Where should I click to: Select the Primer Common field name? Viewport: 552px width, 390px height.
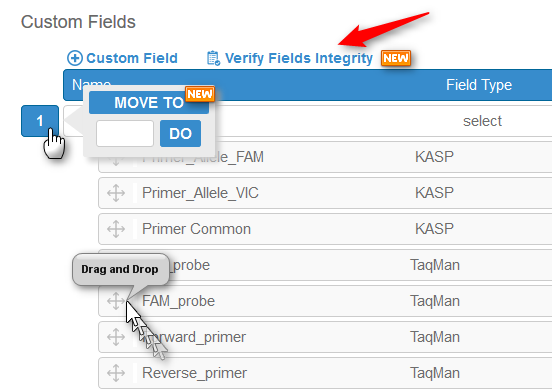[196, 229]
